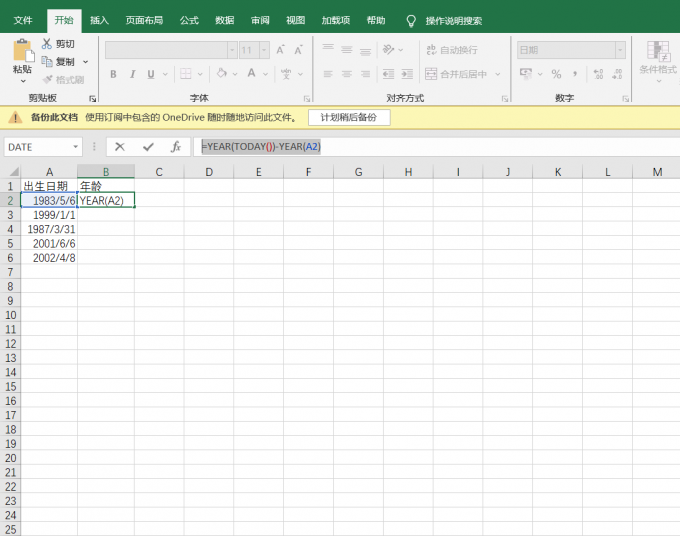Image resolution: width=680 pixels, height=536 pixels.
Task: Increase font size with larger A icon
Action: 281,50
